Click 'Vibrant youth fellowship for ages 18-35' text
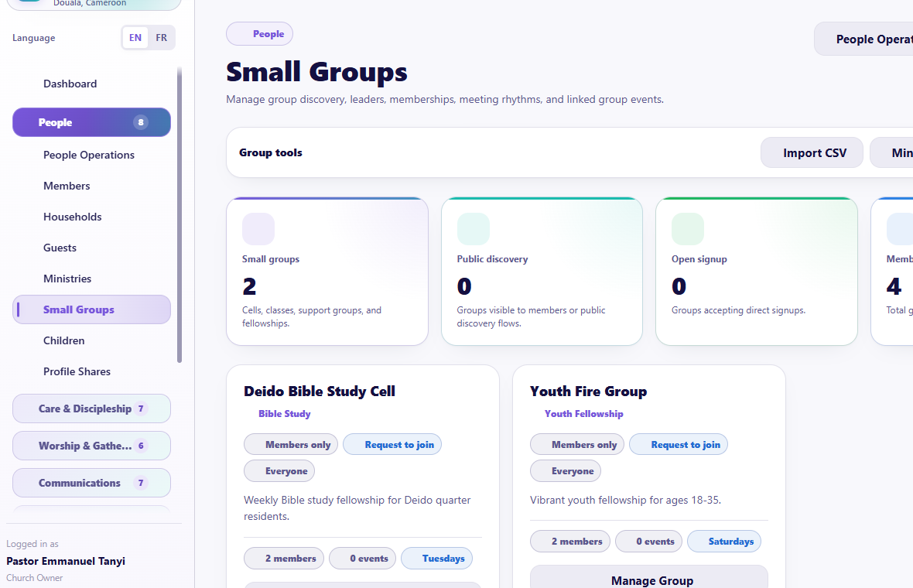 (625, 500)
